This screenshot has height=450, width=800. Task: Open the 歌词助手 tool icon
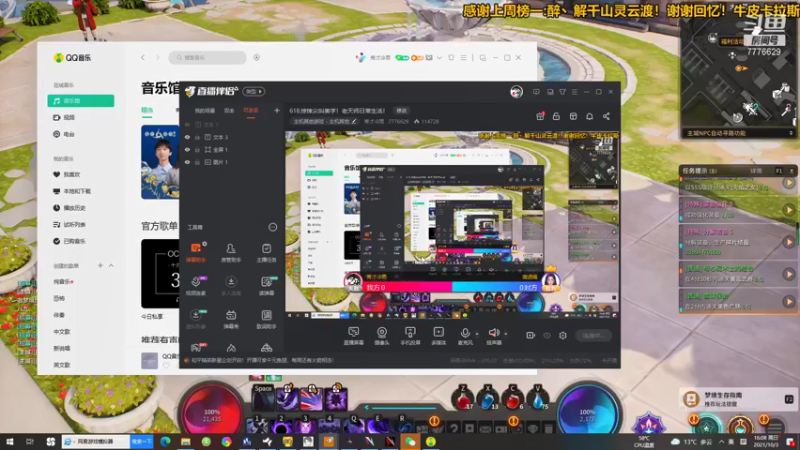[266, 319]
